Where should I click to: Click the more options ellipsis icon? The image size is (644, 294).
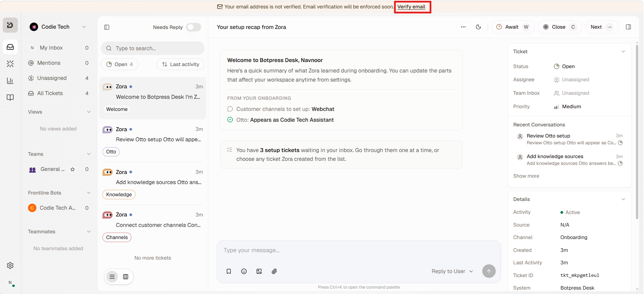pos(463,27)
